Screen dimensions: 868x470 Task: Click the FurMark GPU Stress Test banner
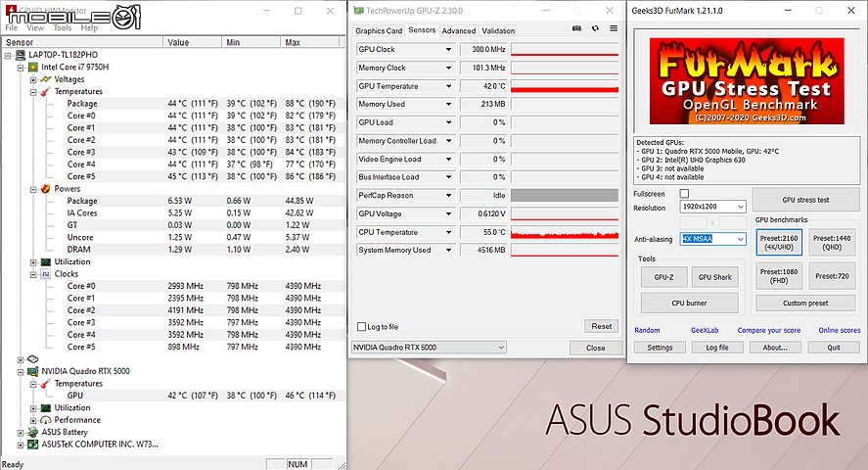747,81
